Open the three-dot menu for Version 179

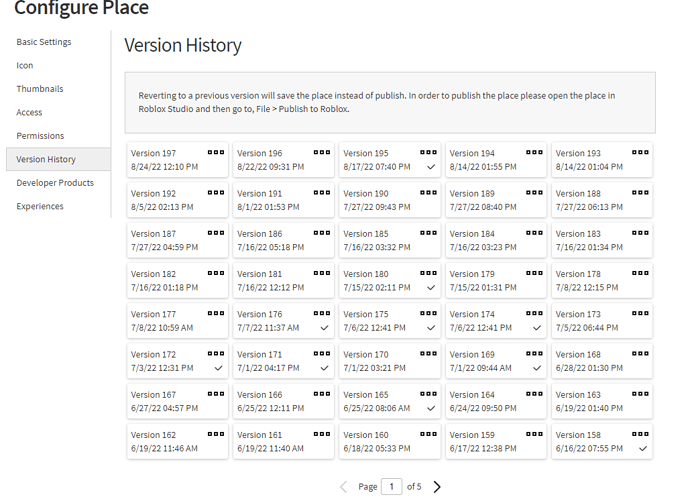pyautogui.click(x=534, y=273)
